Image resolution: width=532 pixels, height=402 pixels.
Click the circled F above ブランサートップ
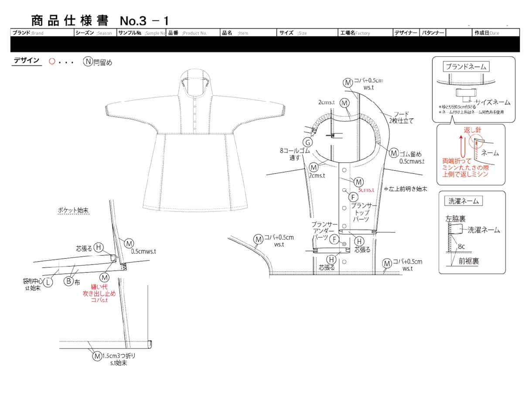(x=353, y=196)
